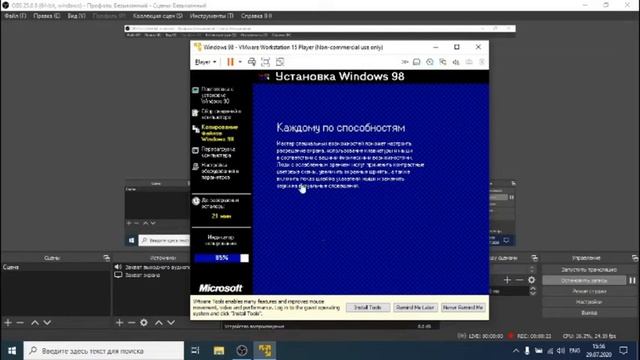Remove the selected source with the minus icon

(131, 323)
